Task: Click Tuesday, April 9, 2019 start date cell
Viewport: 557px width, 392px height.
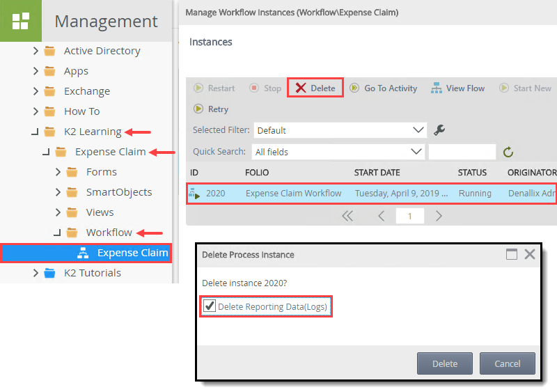Action: tap(402, 194)
